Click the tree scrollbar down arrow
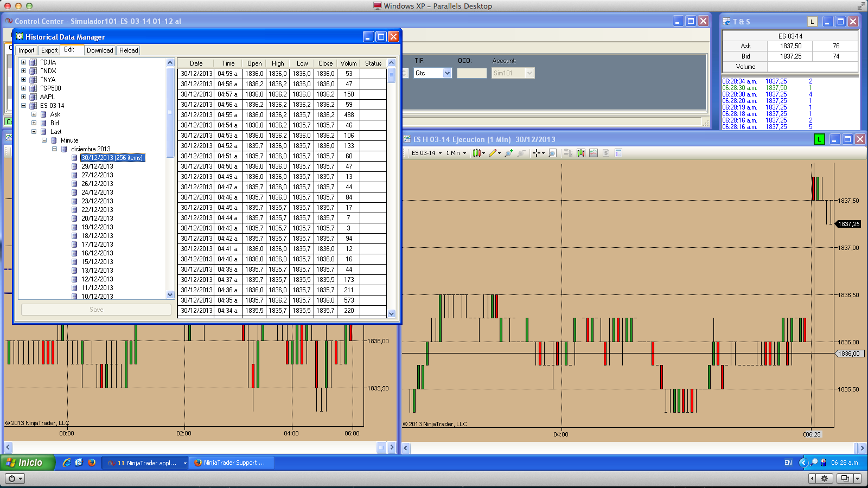This screenshot has width=868, height=488. coord(170,295)
